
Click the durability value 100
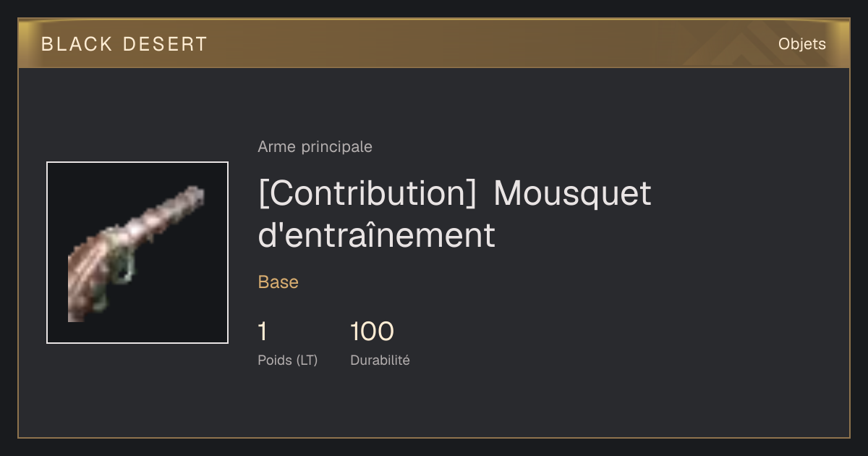[x=372, y=332]
